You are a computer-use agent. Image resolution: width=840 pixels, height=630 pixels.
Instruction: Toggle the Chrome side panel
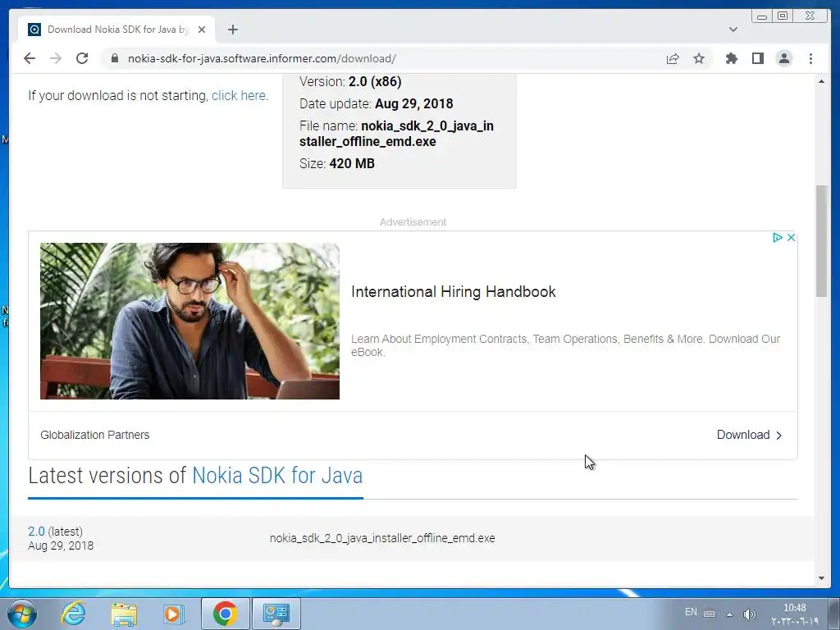(757, 58)
